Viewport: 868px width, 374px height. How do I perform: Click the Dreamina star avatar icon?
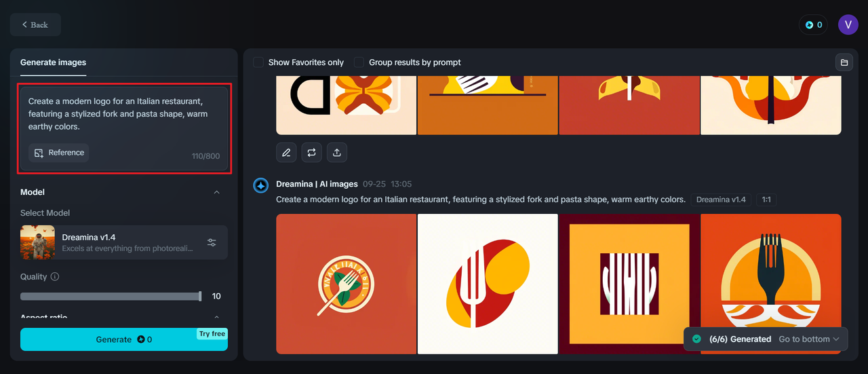point(261,185)
